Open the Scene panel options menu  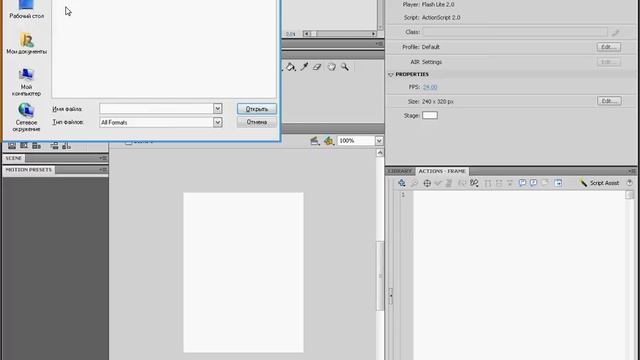pyautogui.click(x=103, y=158)
